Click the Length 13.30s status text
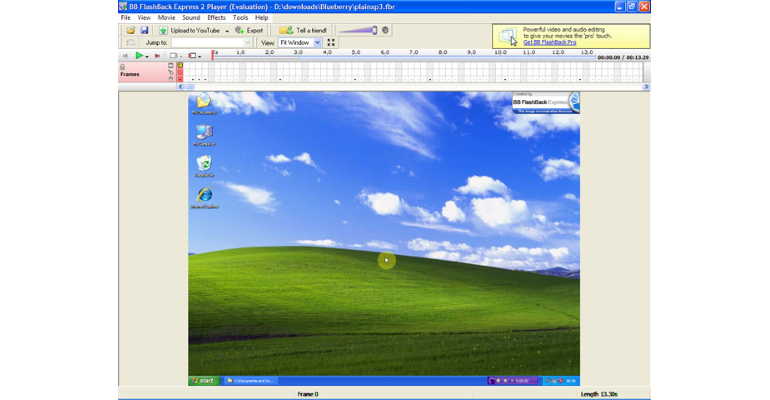 599,394
